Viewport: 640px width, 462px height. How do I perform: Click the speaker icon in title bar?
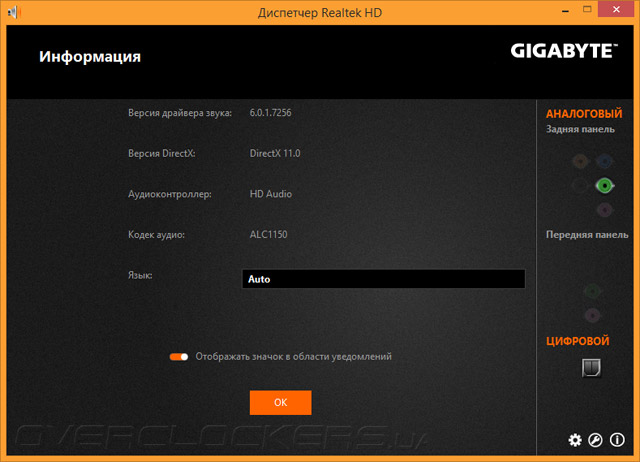click(14, 12)
